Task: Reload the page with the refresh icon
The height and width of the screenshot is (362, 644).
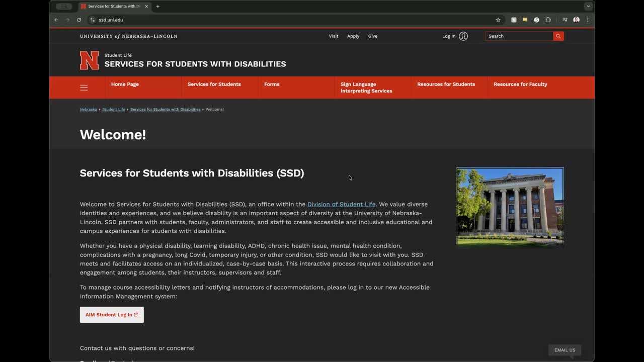Action: coord(79,20)
